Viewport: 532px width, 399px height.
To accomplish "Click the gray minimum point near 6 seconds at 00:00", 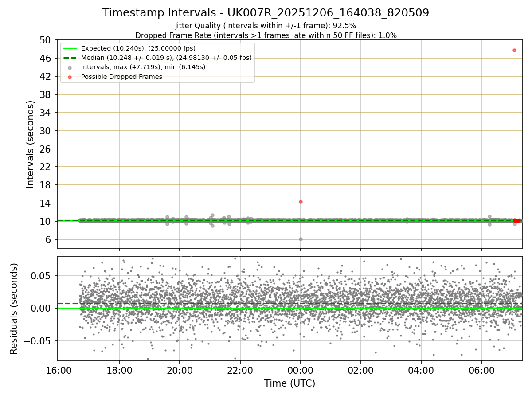I will pyautogui.click(x=301, y=239).
